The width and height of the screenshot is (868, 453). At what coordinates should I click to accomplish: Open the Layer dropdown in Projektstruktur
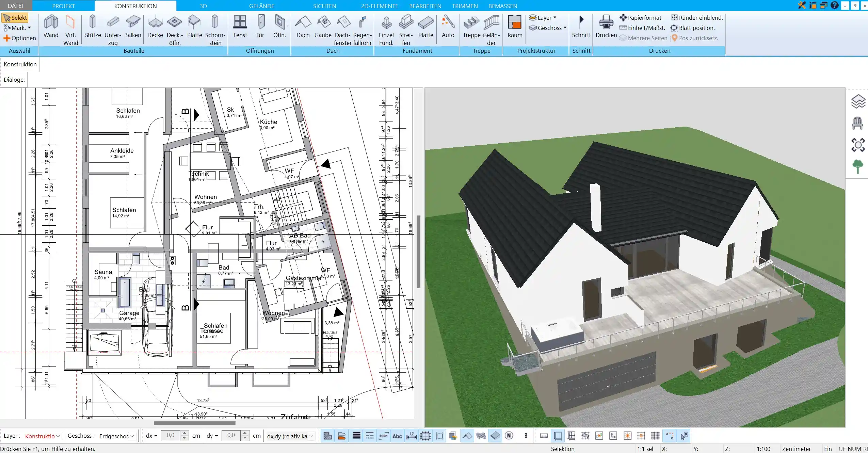543,18
